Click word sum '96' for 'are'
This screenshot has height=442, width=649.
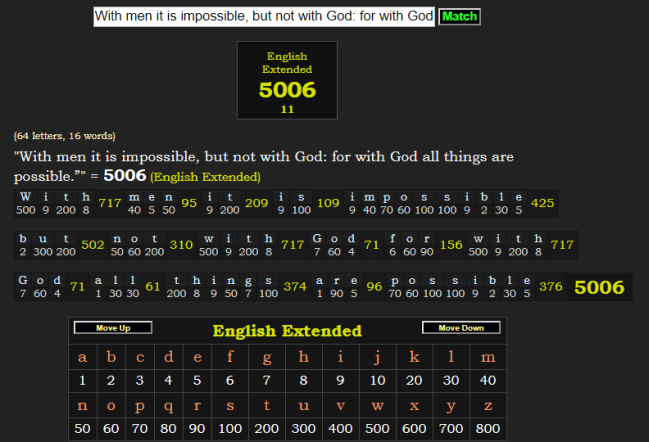click(x=374, y=287)
